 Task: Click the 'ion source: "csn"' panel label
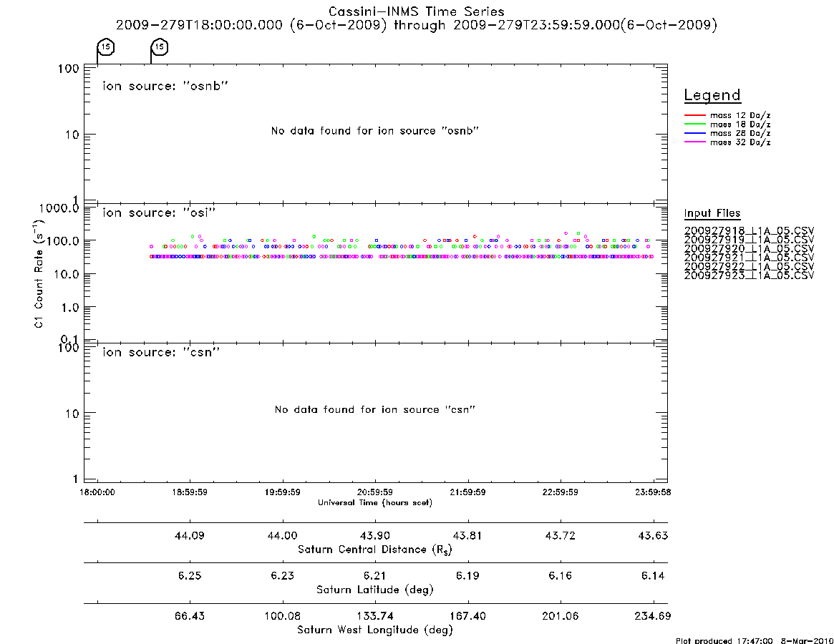[161, 352]
